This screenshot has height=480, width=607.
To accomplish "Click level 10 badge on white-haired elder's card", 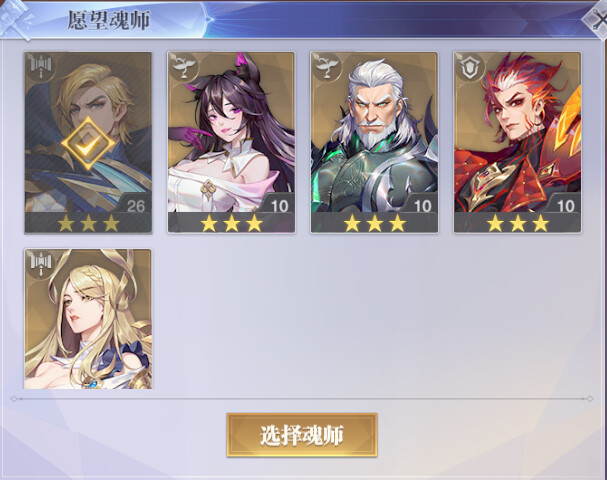I will [422, 206].
